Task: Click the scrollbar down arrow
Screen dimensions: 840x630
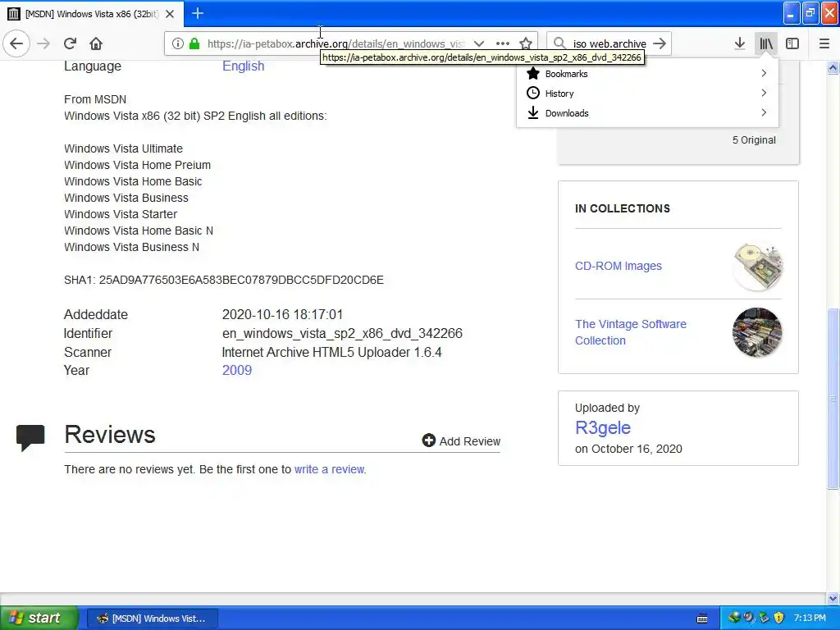Action: 833,598
